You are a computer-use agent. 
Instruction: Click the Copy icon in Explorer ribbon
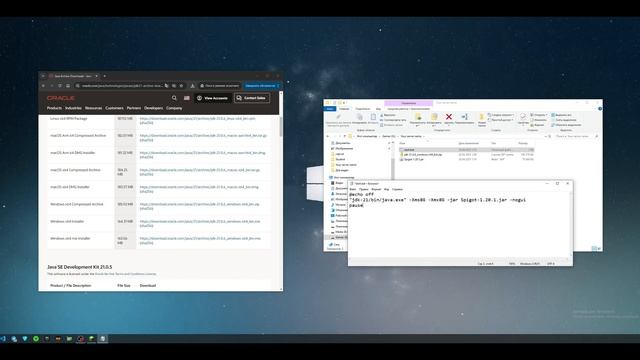(x=360, y=117)
